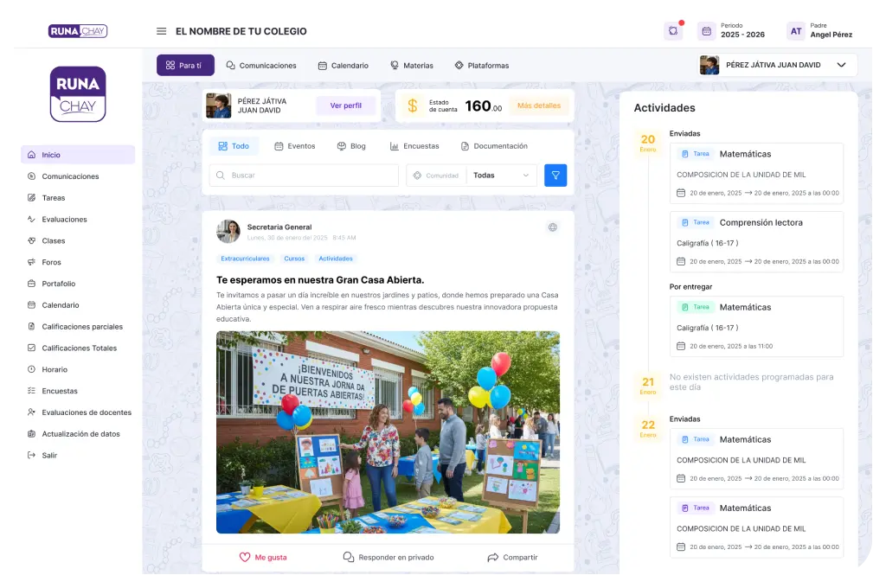Open Tareas in the left sidebar

54,198
